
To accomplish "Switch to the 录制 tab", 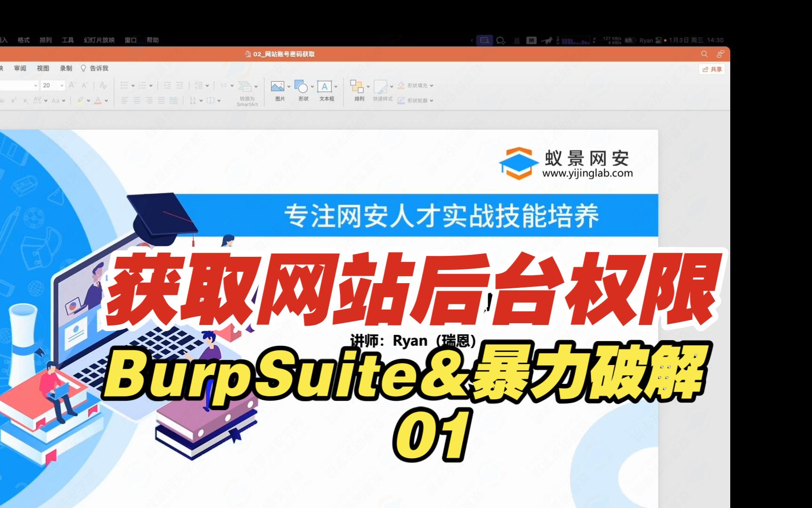I will click(x=66, y=69).
